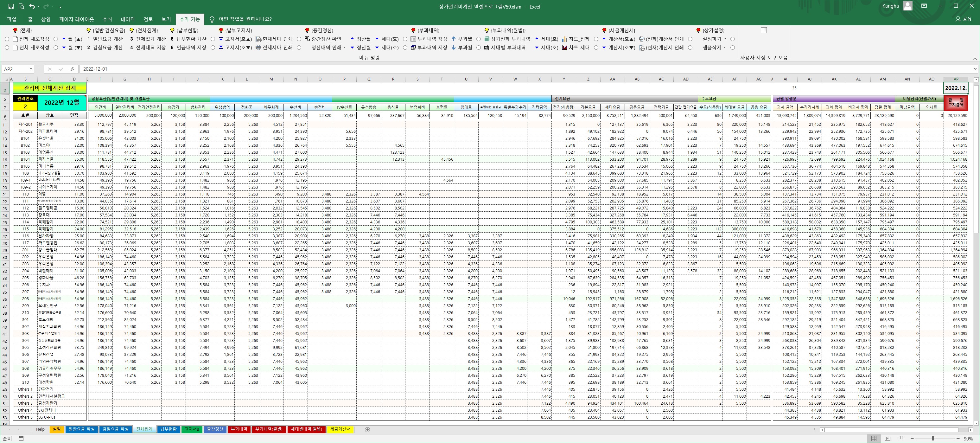Expand the 정산내역 인쇄 dropdown

(345, 48)
